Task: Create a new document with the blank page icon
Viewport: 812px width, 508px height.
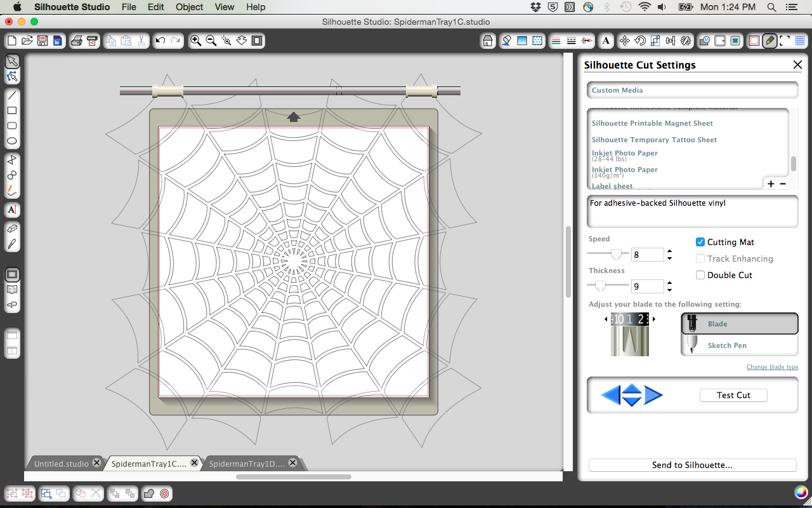Action: click(12, 41)
